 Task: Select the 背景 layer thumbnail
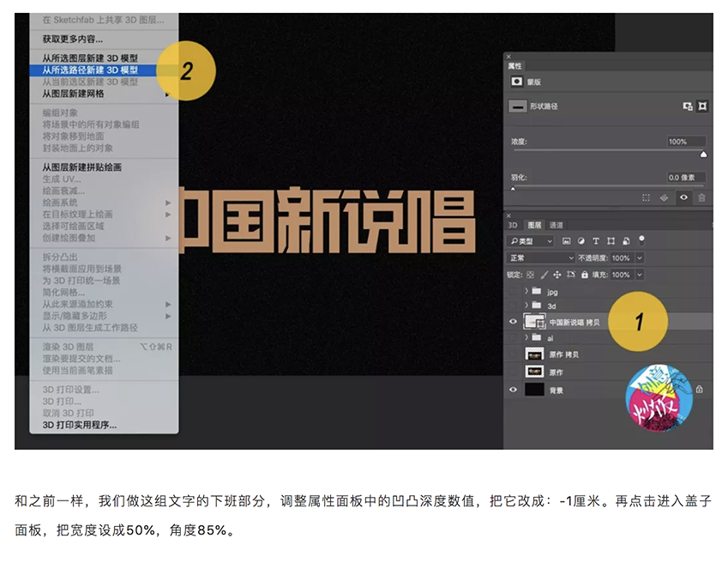point(534,390)
